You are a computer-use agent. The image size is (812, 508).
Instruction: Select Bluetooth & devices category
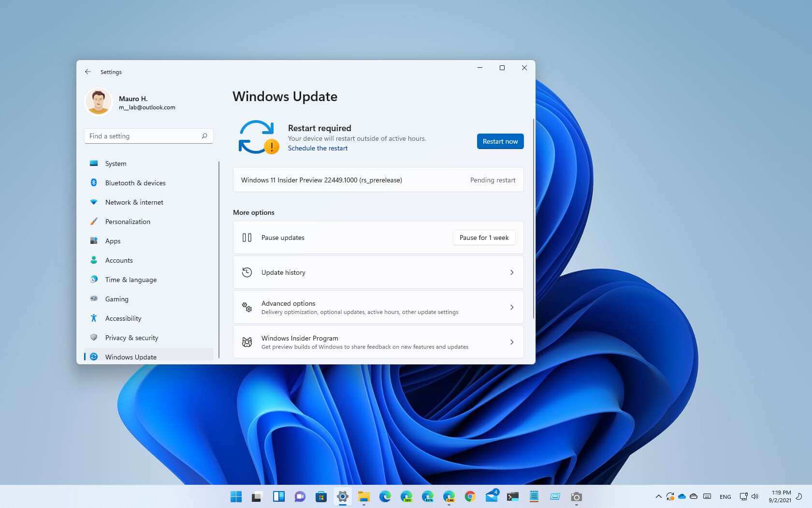tap(135, 183)
